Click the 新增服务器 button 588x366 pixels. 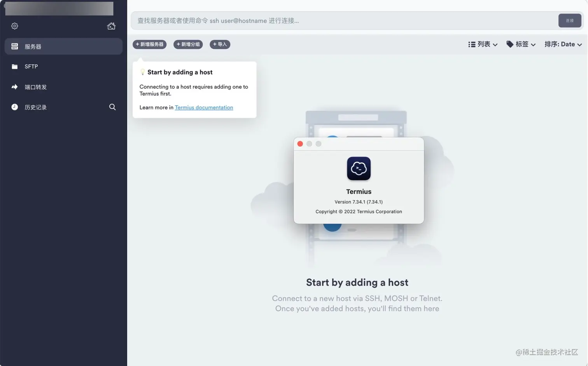150,44
